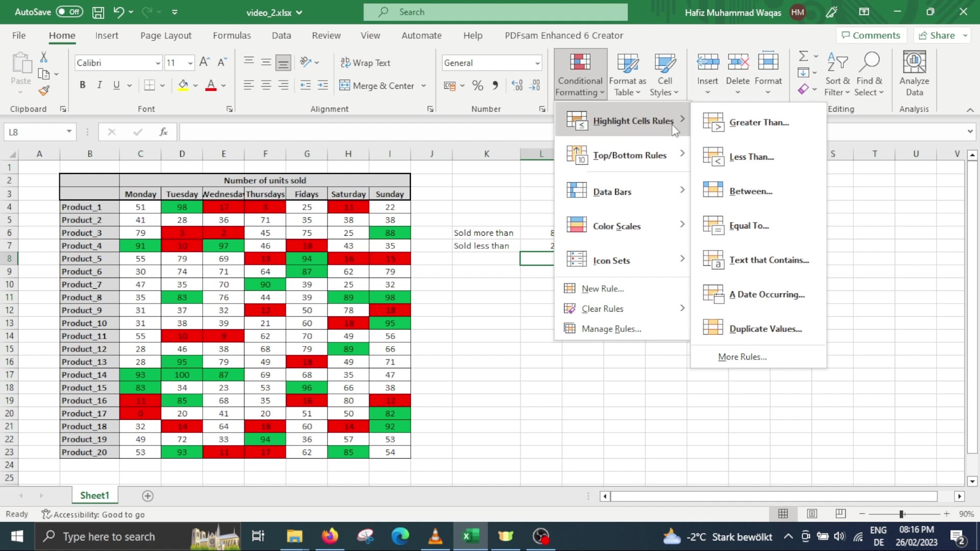The image size is (980, 551).
Task: Add a new worksheet sheet
Action: coord(148,495)
